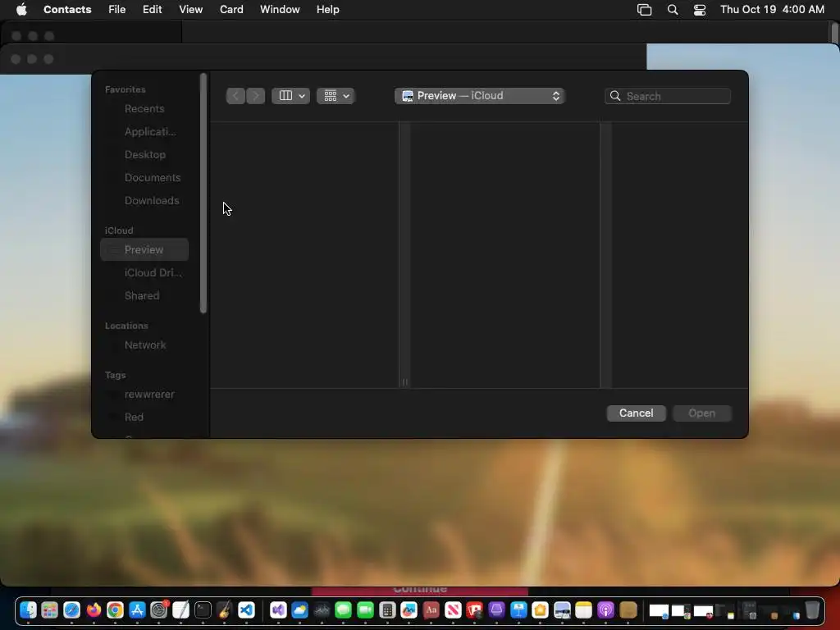
Task: Open Home app from the Dock
Action: pos(540,610)
